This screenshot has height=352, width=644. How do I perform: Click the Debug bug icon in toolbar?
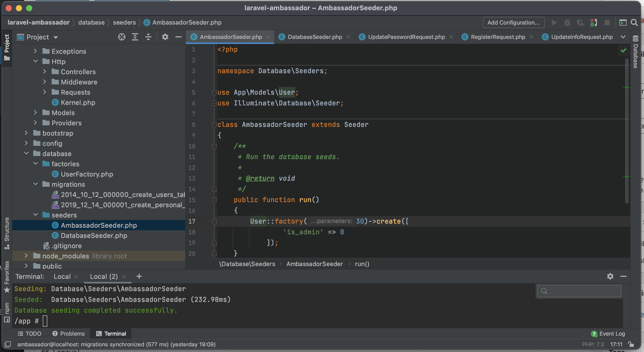point(567,23)
